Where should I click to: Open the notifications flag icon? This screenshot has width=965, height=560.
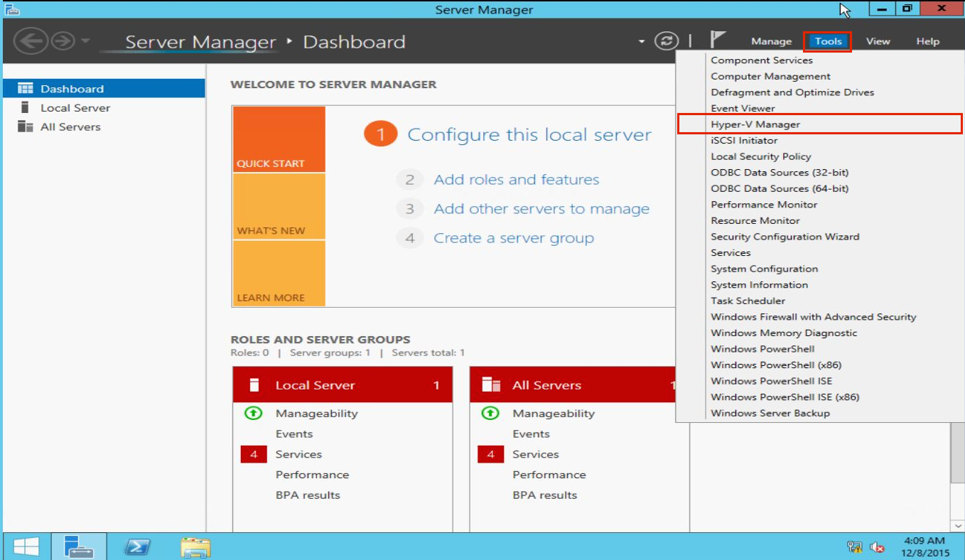[x=717, y=41]
